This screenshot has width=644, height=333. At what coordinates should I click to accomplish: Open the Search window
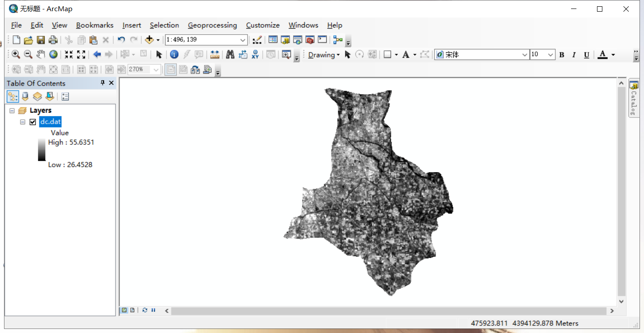pos(298,40)
